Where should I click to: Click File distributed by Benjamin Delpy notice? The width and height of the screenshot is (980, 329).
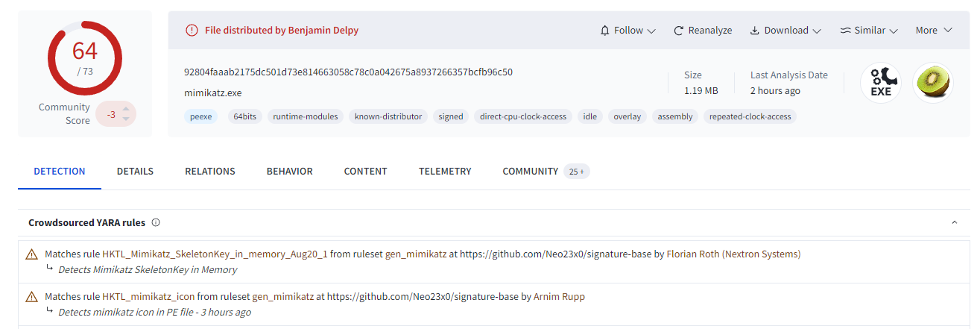282,31
